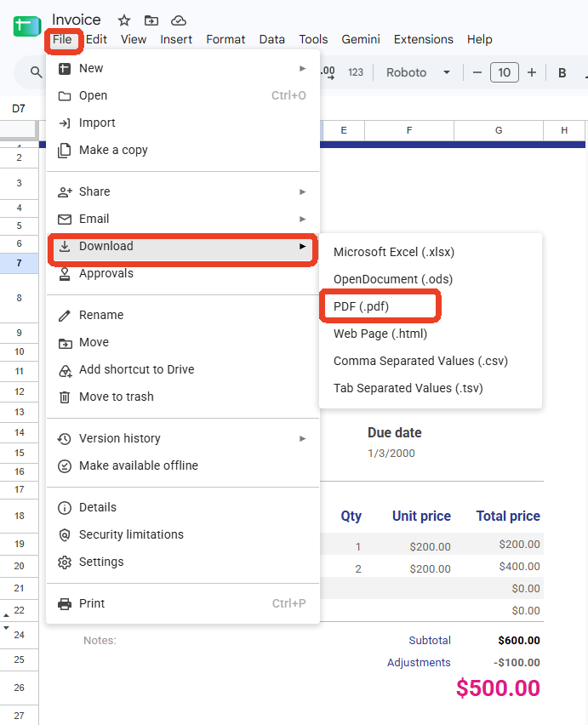Select column G header
Screen dimensions: 588x725
(499, 130)
